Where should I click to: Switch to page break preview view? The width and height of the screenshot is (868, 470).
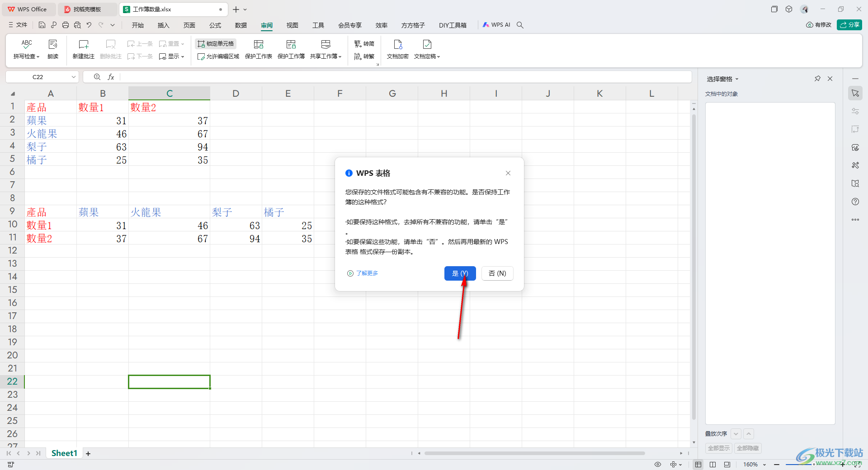pos(713,465)
